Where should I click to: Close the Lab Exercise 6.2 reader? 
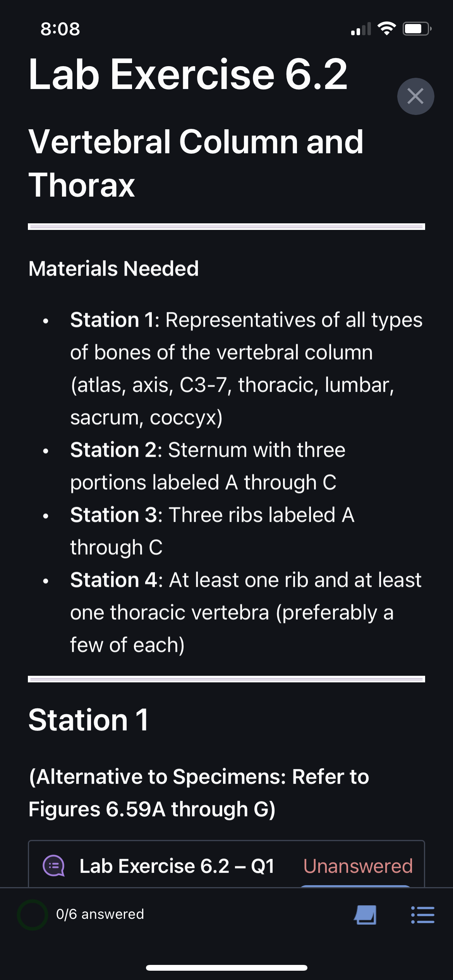(415, 96)
